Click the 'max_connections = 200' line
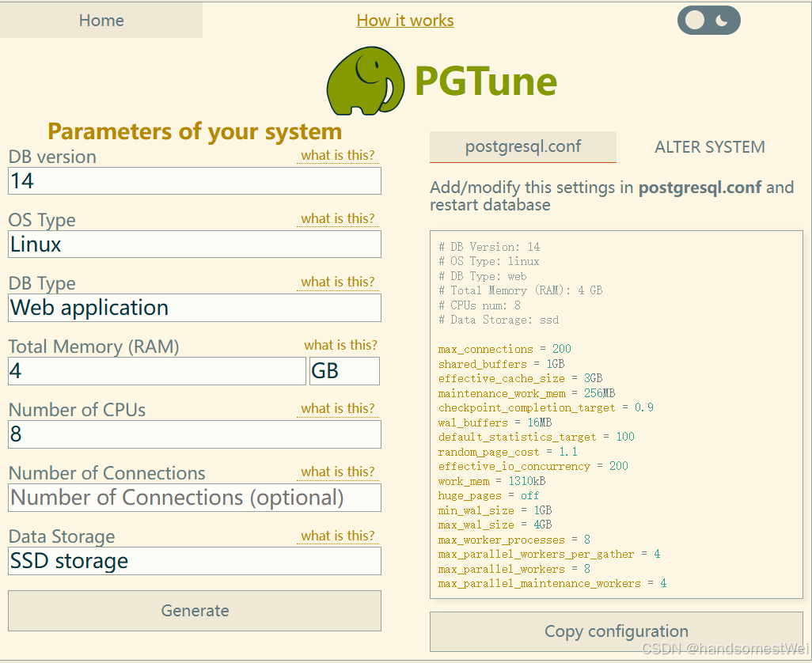This screenshot has height=663, width=812. point(504,349)
